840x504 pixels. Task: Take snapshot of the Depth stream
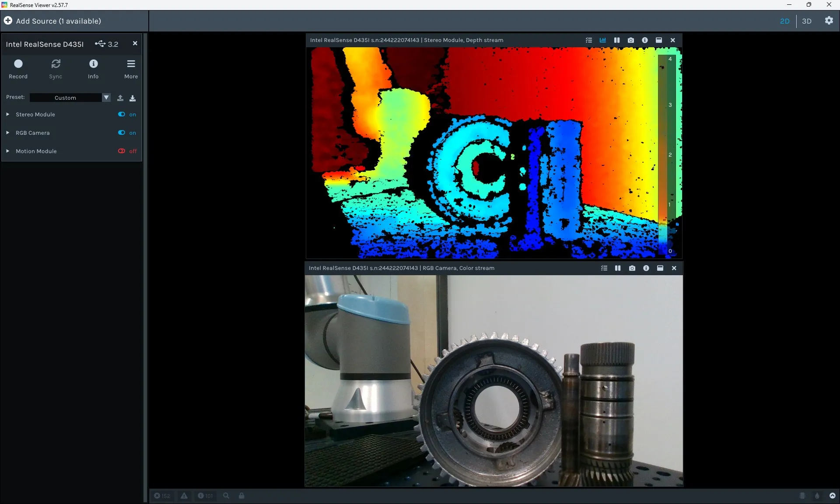pyautogui.click(x=631, y=40)
